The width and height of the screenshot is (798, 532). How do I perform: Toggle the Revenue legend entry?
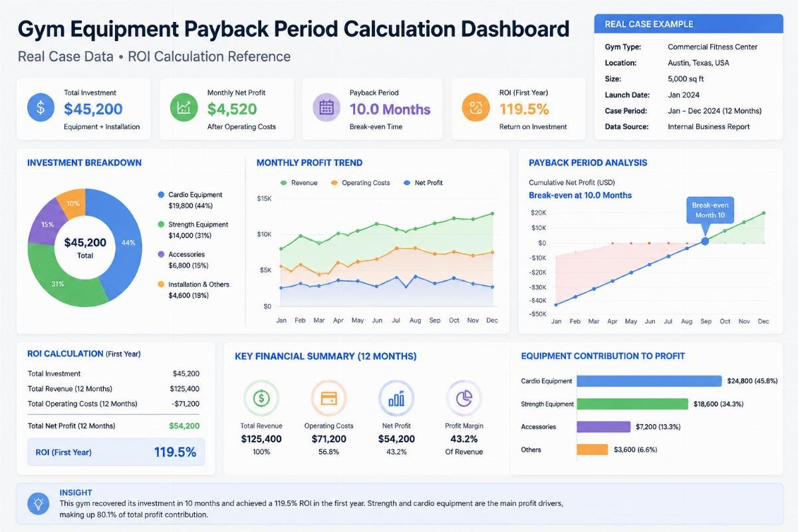click(x=299, y=183)
